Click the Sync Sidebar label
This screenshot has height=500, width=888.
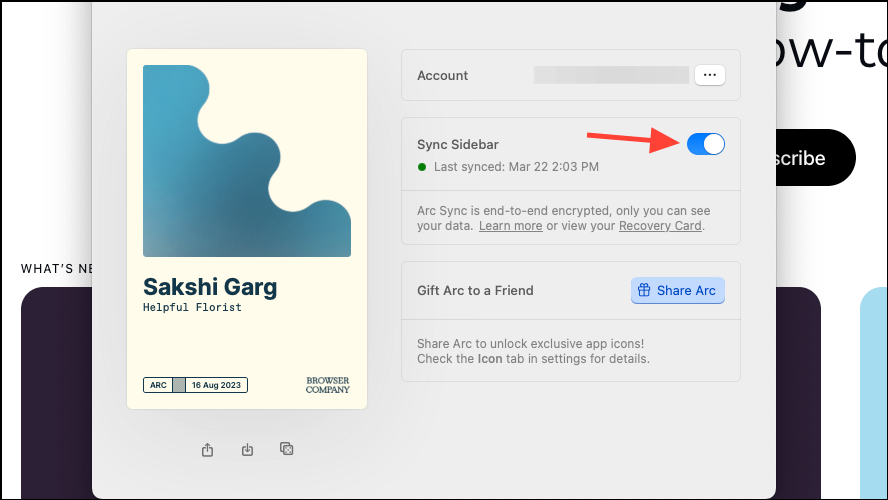click(458, 144)
